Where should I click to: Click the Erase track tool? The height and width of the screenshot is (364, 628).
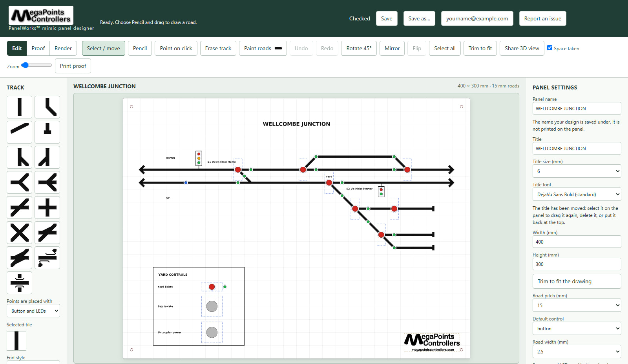coord(218,48)
